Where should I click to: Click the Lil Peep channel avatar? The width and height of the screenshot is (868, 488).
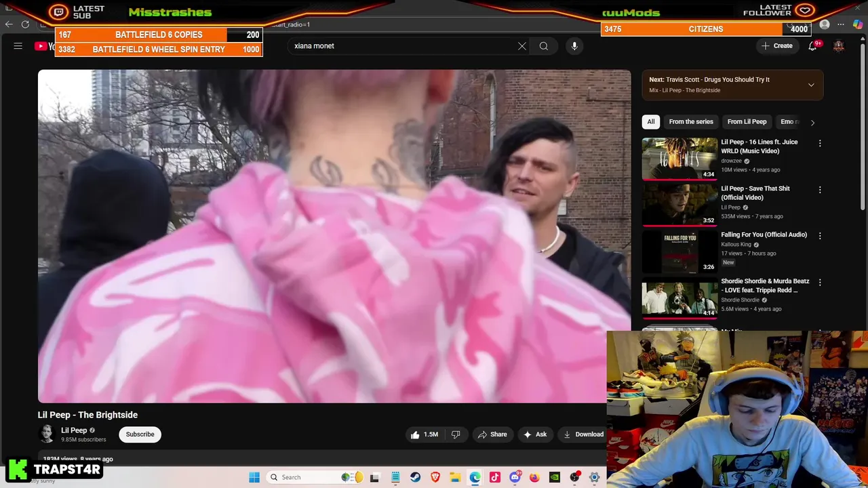[x=47, y=434]
